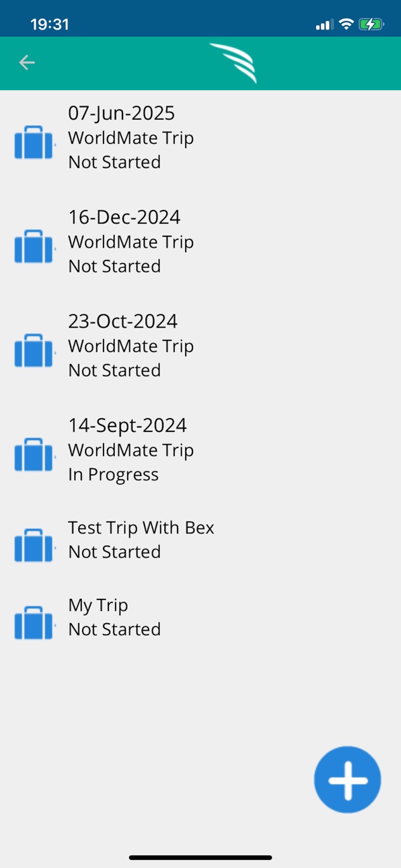Tap suitcase icon beside My Trip
This screenshot has height=868, width=401.
click(x=34, y=622)
